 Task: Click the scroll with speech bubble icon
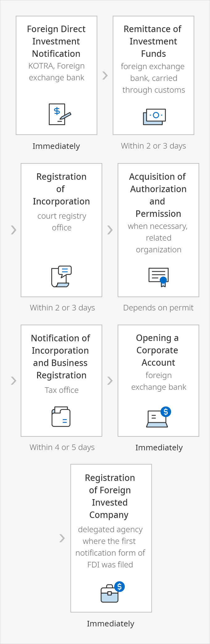coord(61,276)
